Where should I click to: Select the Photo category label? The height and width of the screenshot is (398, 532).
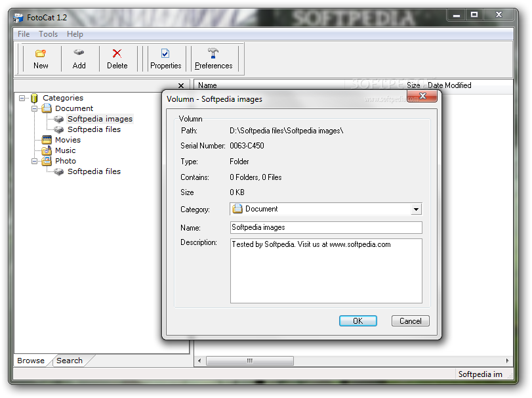[66, 161]
